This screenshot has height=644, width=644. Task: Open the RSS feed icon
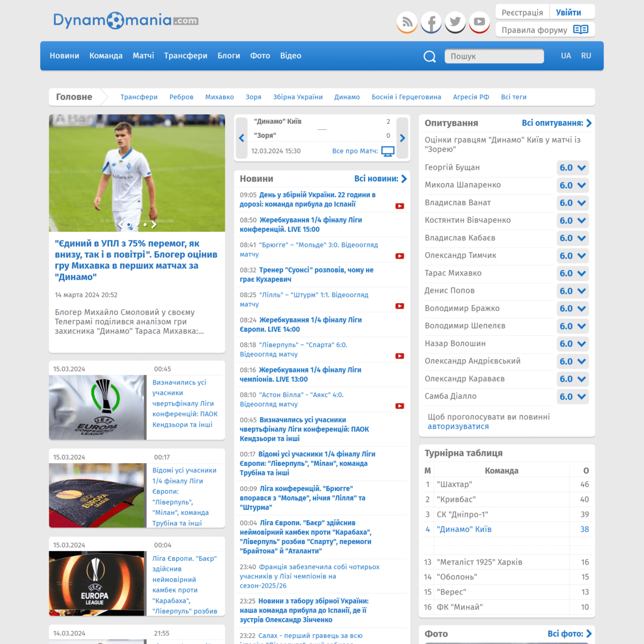(x=407, y=22)
